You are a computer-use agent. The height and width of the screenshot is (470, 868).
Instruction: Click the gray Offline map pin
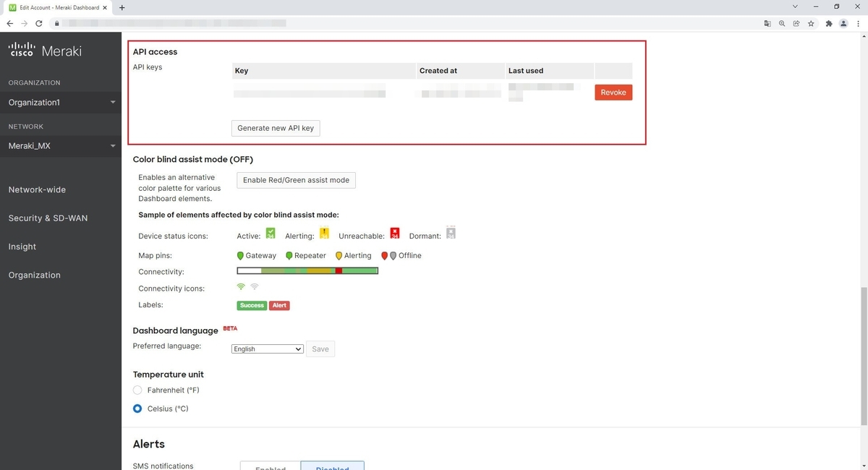click(393, 255)
